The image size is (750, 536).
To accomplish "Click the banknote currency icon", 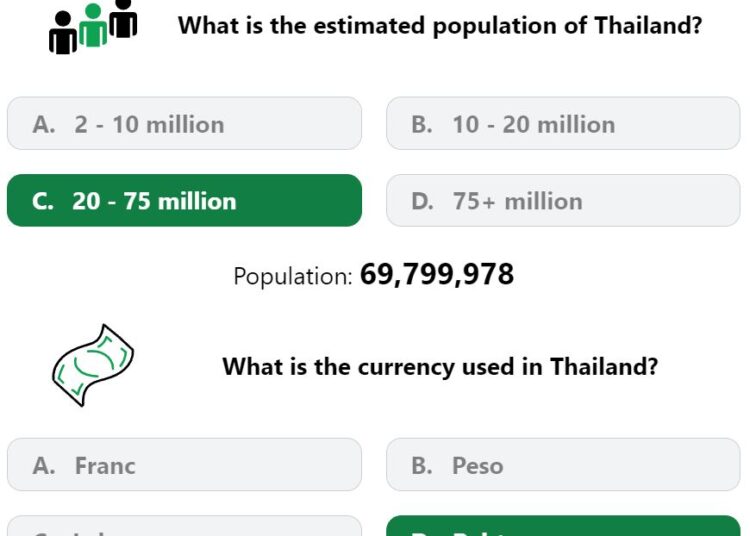I will 93,366.
